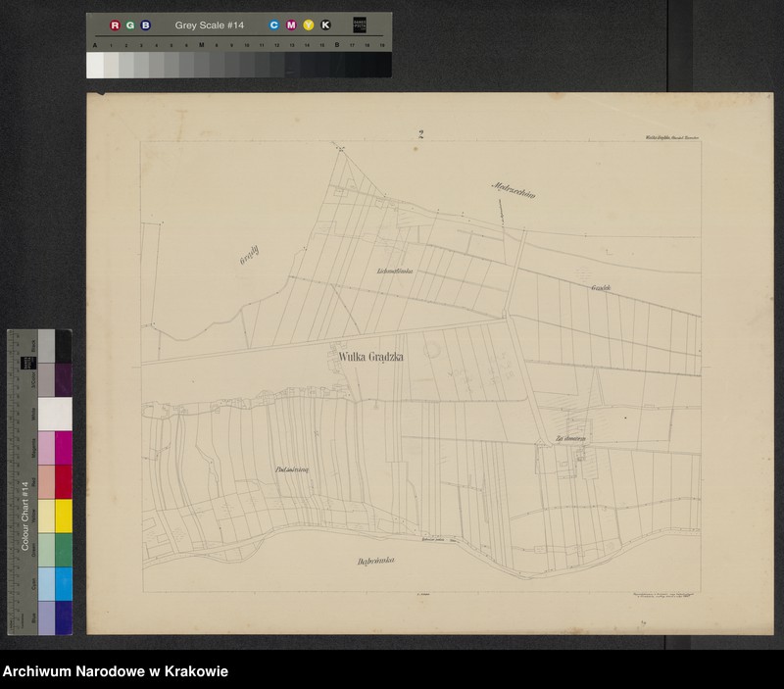This screenshot has width=784, height=689.
Task: Click the 'Dąbrówka' label on the map
Action: 375,562
